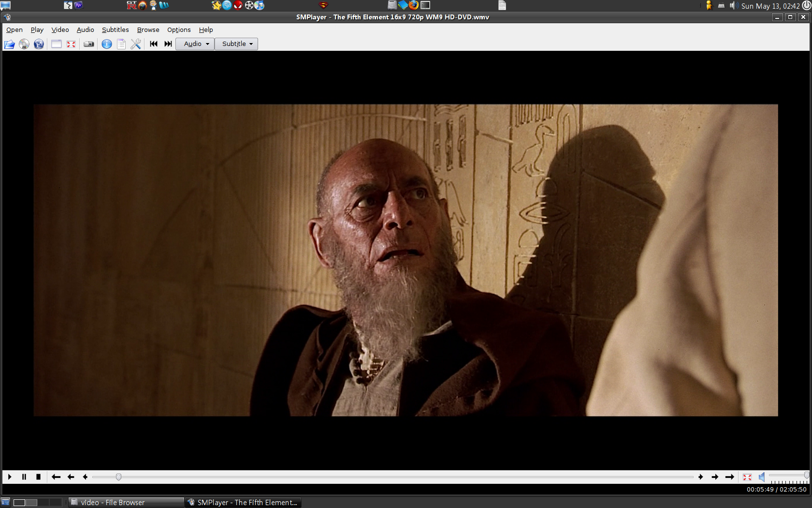Open the Play menu
The height and width of the screenshot is (508, 812).
click(x=37, y=30)
